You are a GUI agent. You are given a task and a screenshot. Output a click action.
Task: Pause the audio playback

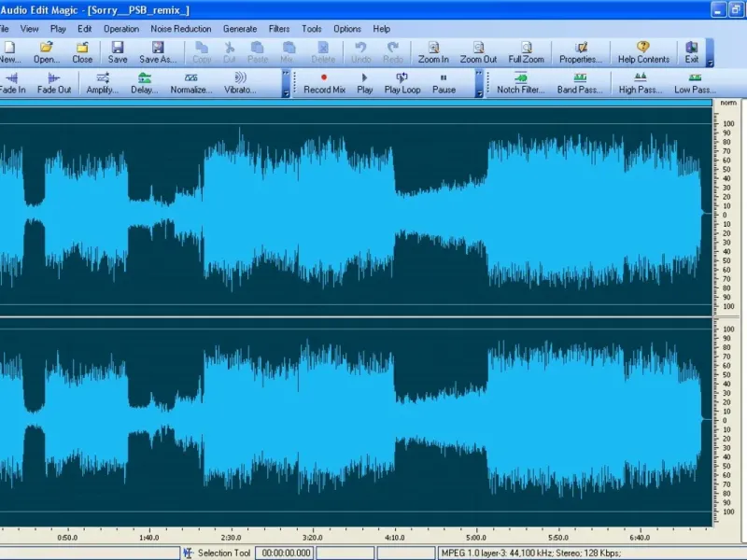(x=444, y=83)
